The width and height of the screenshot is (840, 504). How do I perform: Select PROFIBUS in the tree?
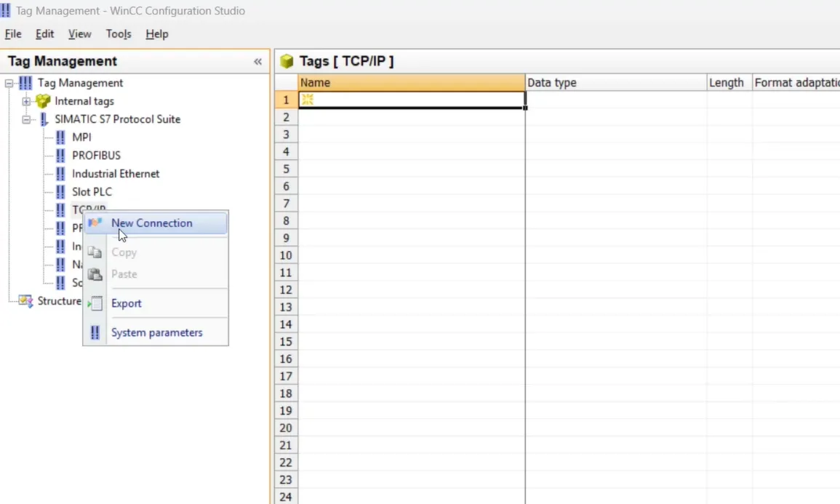[x=97, y=156]
